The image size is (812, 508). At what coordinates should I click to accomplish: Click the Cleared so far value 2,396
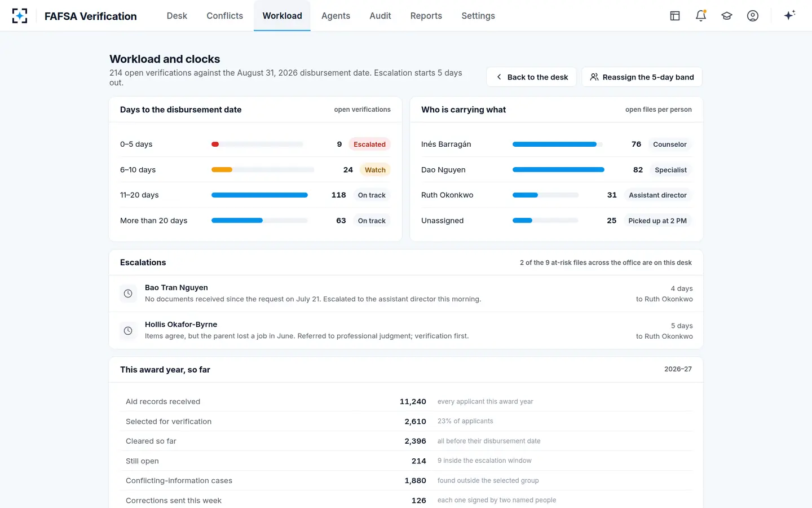click(415, 441)
